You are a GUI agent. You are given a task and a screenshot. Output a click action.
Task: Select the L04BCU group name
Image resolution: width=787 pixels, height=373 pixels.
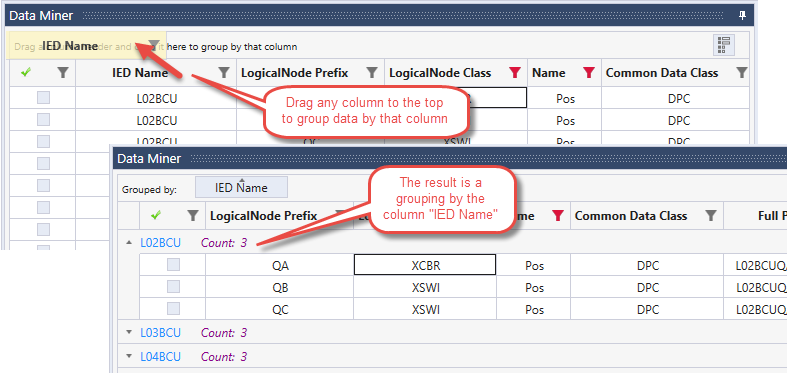click(161, 356)
